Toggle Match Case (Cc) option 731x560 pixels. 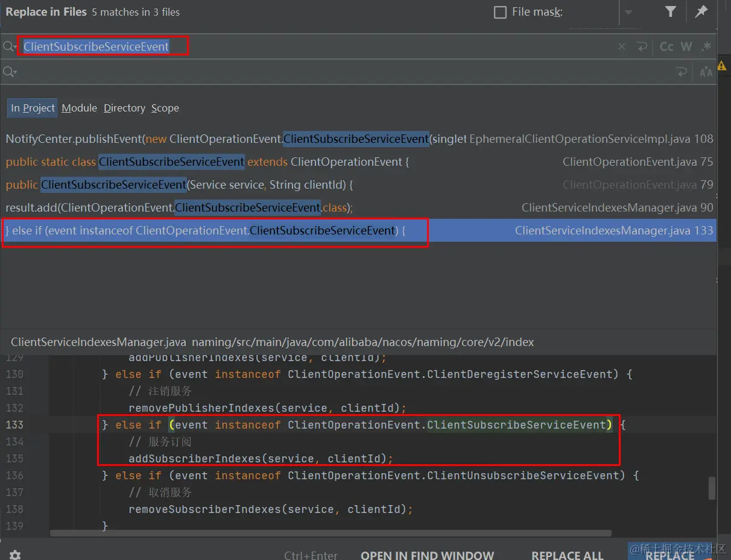(666, 46)
